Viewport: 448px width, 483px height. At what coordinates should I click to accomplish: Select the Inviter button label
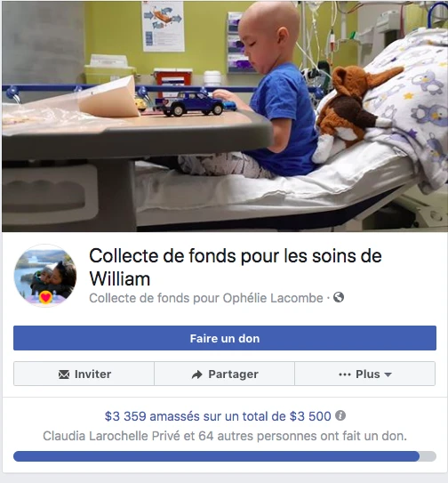(x=92, y=374)
